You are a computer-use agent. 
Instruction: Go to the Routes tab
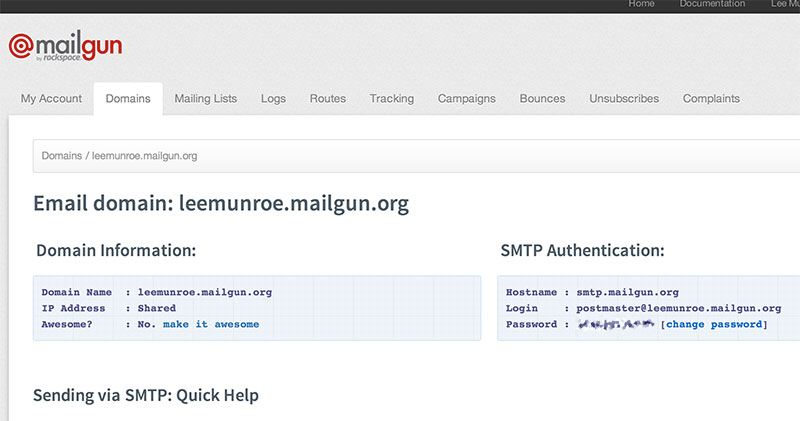[328, 98]
